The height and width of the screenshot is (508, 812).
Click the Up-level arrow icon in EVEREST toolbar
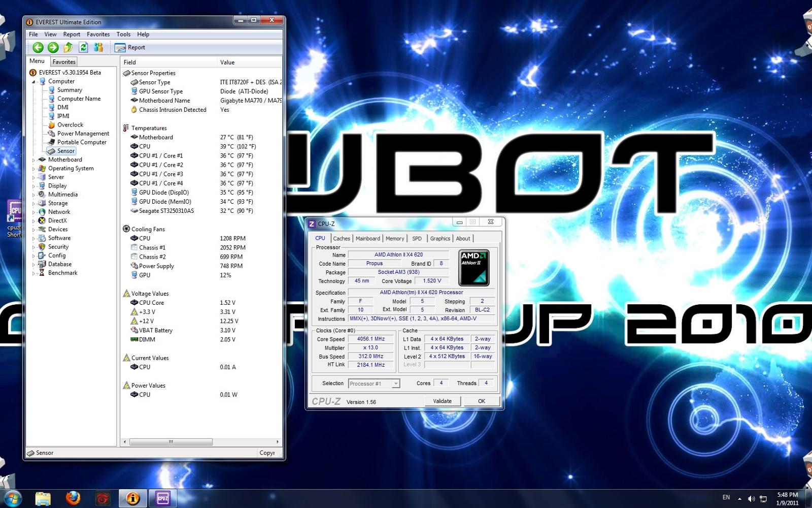69,47
